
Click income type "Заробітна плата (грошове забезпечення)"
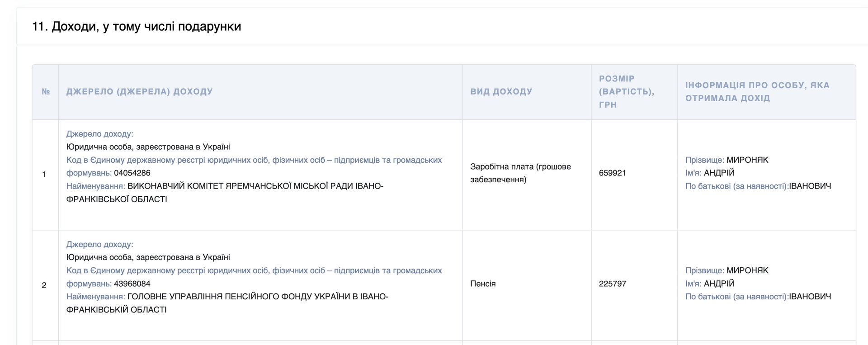click(x=520, y=173)
